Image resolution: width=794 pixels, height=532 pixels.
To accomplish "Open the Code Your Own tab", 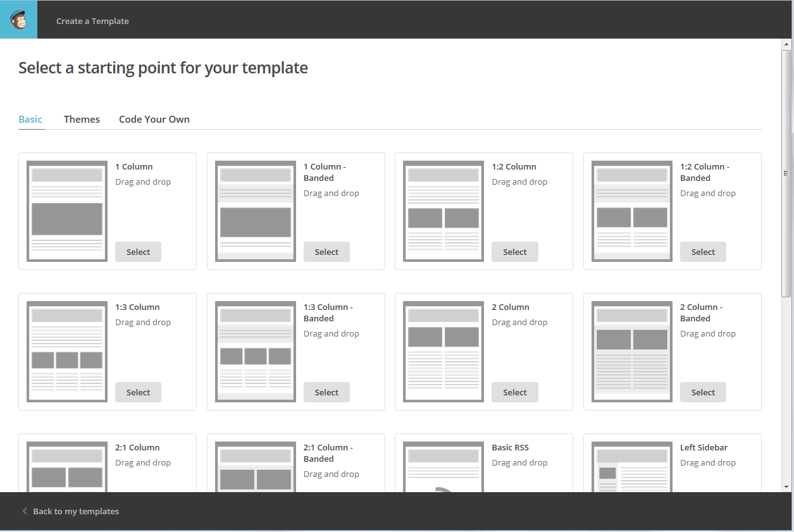I will tap(154, 119).
